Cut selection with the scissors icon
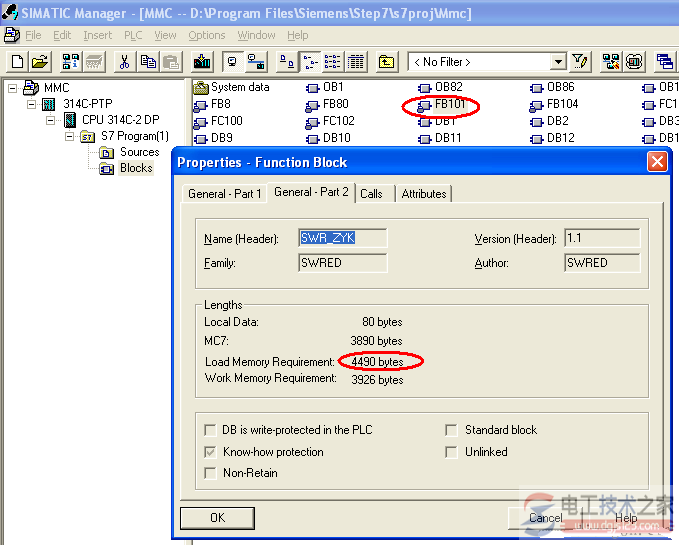 (x=125, y=61)
